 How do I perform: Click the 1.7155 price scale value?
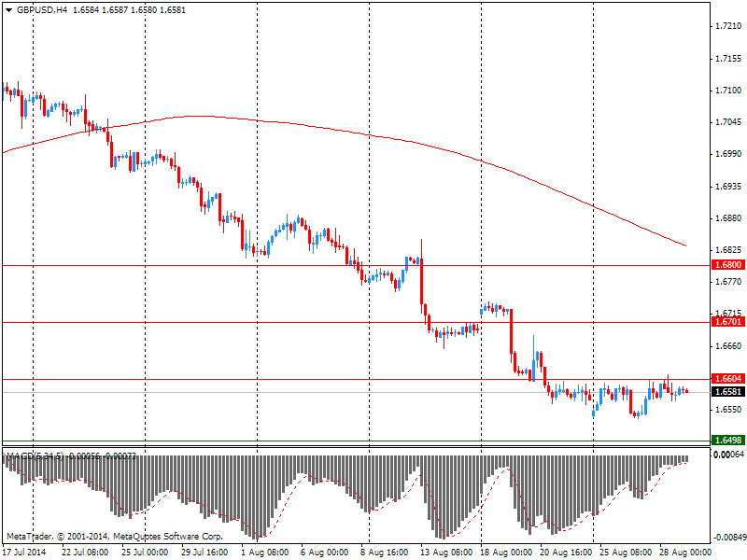pyautogui.click(x=728, y=59)
